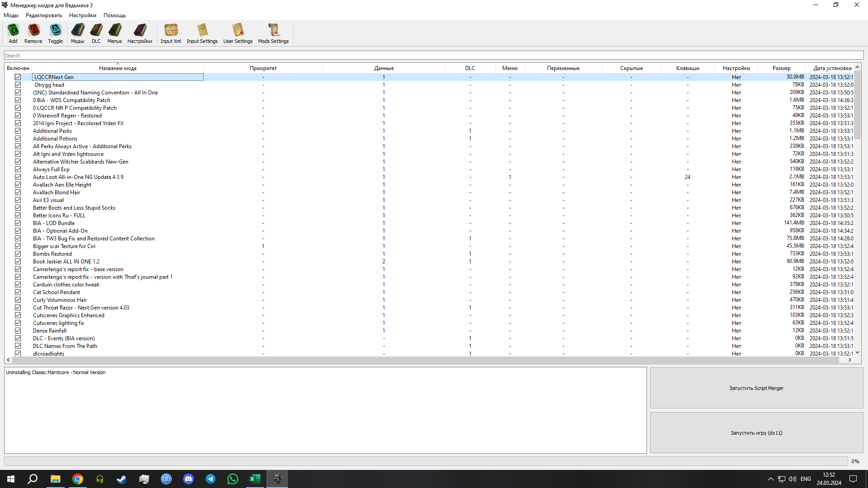Uncheck the Otrygg head mod checkbox
The height and width of the screenshot is (488, 868).
click(18, 85)
